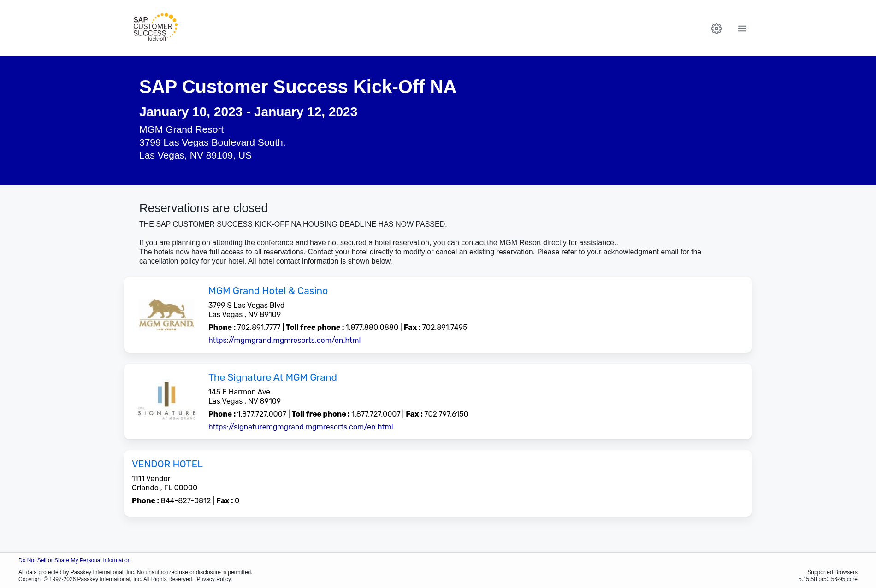Click the VENDOR HOTEL phone 844-827-0812

[x=186, y=500]
